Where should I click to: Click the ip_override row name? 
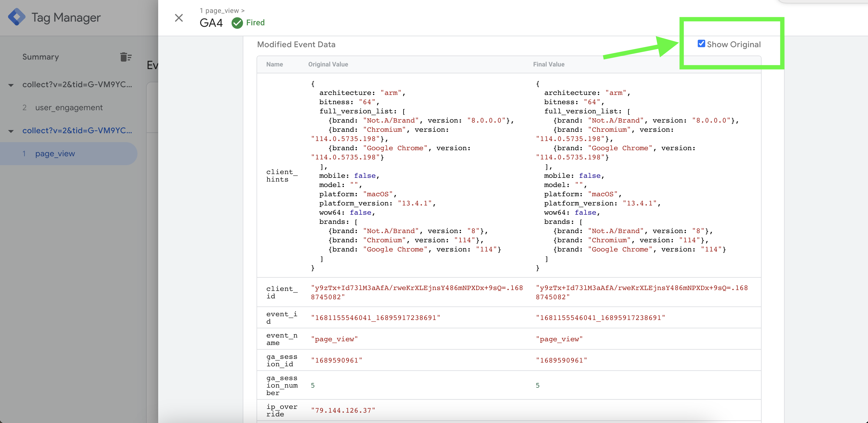point(282,410)
